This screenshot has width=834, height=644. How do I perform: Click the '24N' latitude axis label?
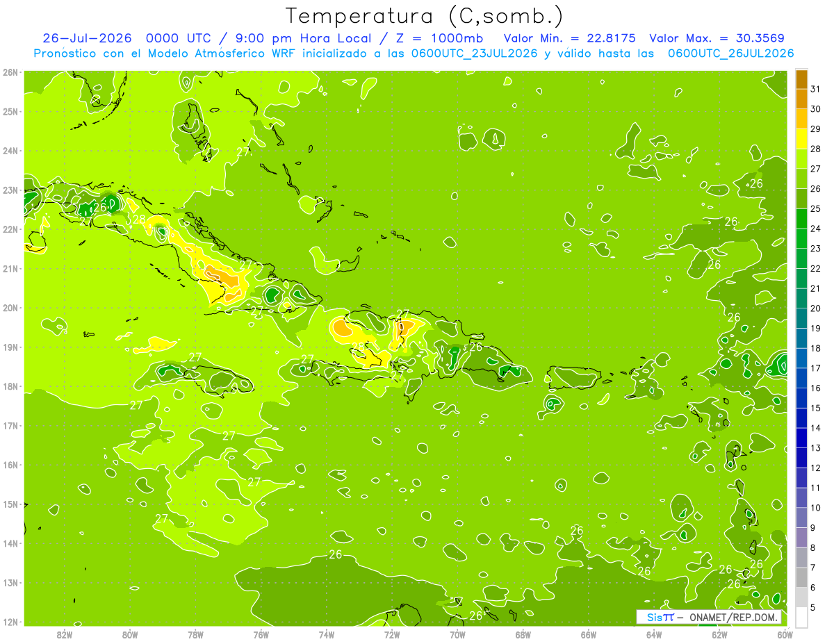pos(10,151)
